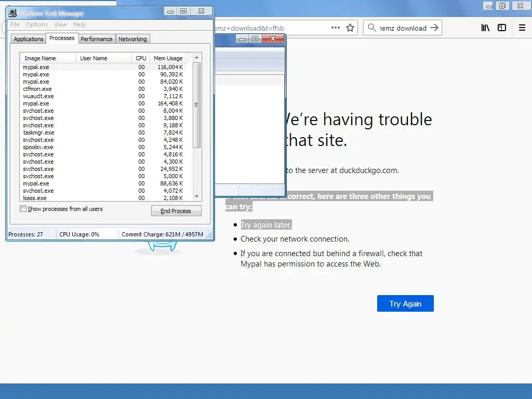
Task: Click the search magnifier icon in search box
Action: tap(372, 28)
